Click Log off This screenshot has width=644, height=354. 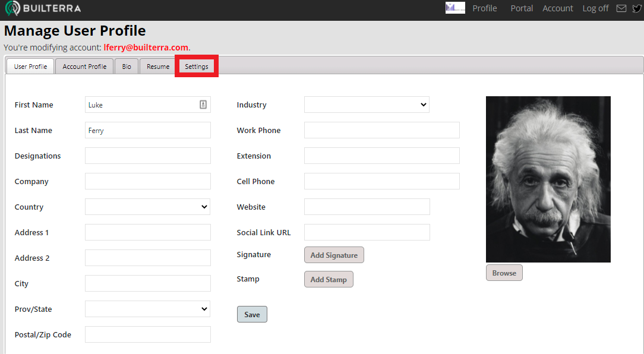pyautogui.click(x=595, y=8)
